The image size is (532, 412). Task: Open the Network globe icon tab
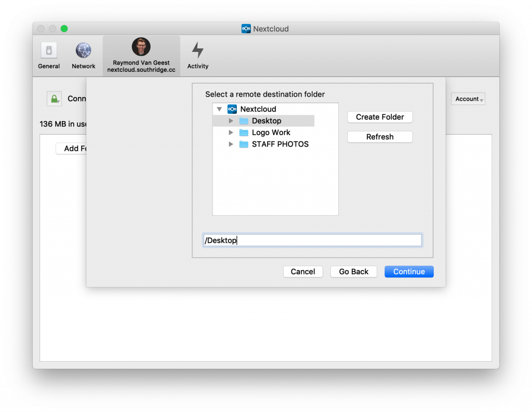pyautogui.click(x=83, y=51)
